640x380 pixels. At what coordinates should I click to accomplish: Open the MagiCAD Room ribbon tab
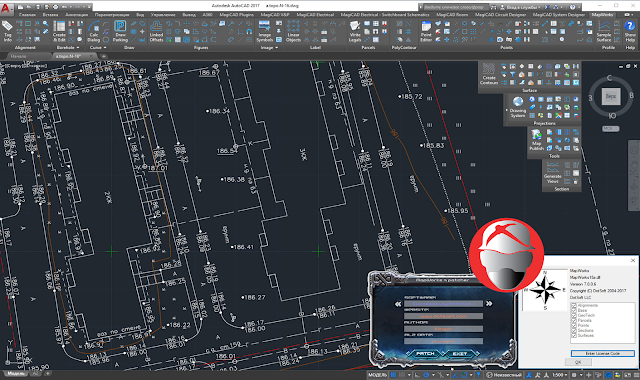pos(452,15)
